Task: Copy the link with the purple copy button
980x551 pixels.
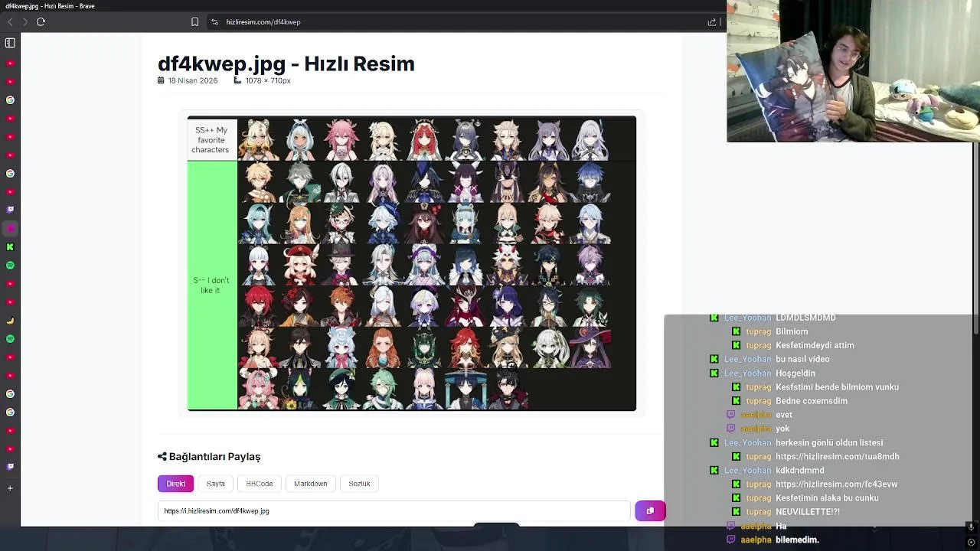Action: [x=650, y=510]
